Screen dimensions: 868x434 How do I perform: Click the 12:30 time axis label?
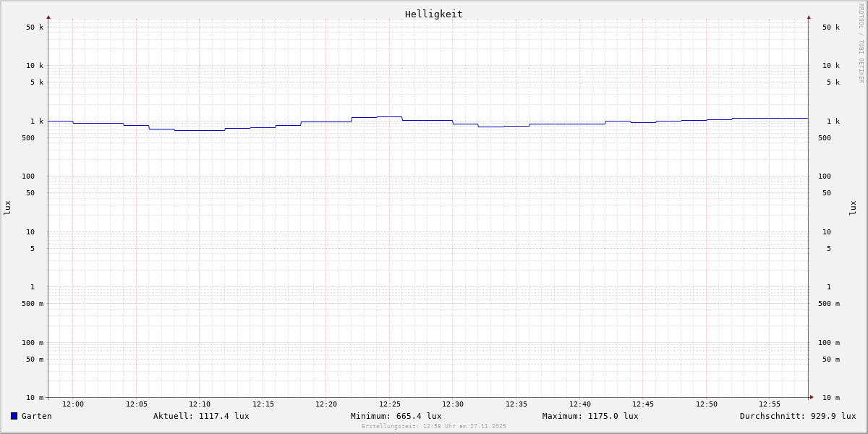[453, 404]
